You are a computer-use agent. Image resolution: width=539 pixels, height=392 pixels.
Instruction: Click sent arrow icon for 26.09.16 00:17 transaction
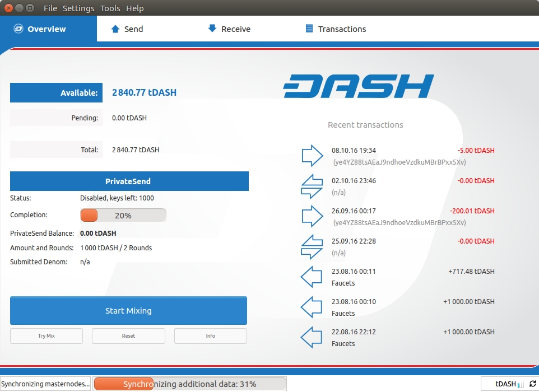[x=312, y=216]
